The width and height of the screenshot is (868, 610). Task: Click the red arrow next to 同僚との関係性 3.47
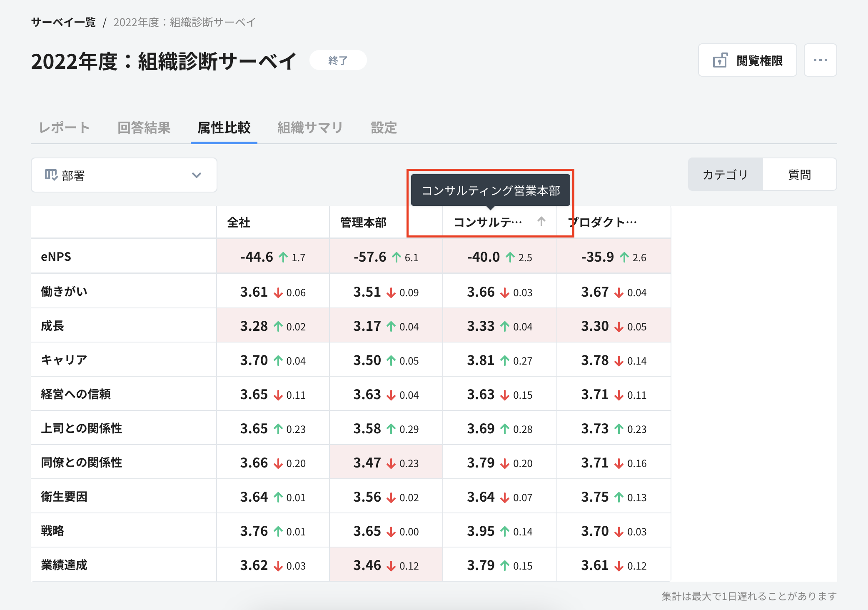click(391, 462)
